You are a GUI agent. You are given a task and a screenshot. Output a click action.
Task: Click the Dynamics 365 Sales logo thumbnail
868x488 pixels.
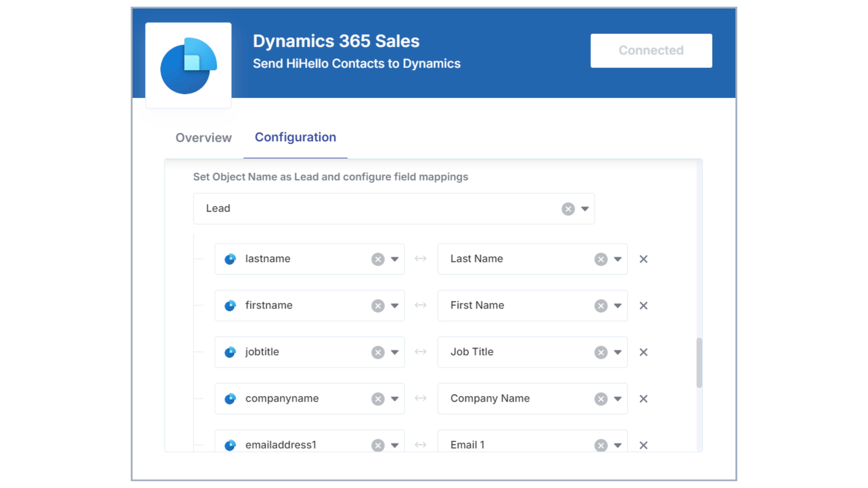tap(188, 65)
